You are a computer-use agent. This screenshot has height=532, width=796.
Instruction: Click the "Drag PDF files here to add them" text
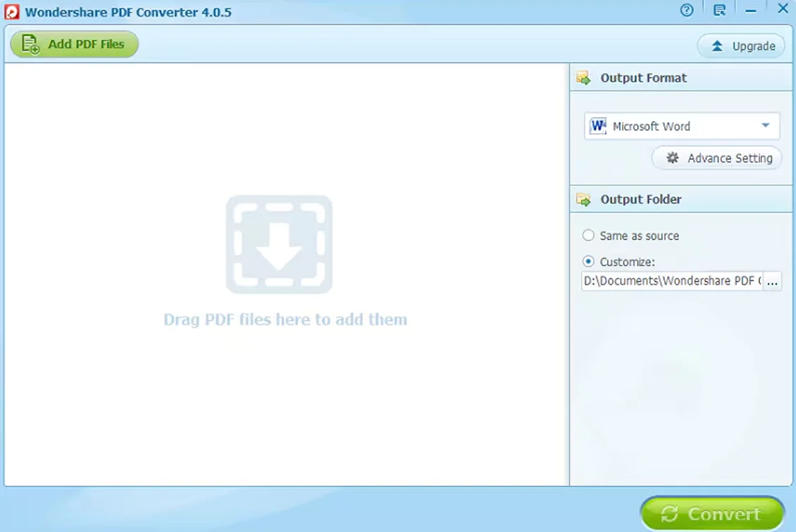[x=285, y=320]
